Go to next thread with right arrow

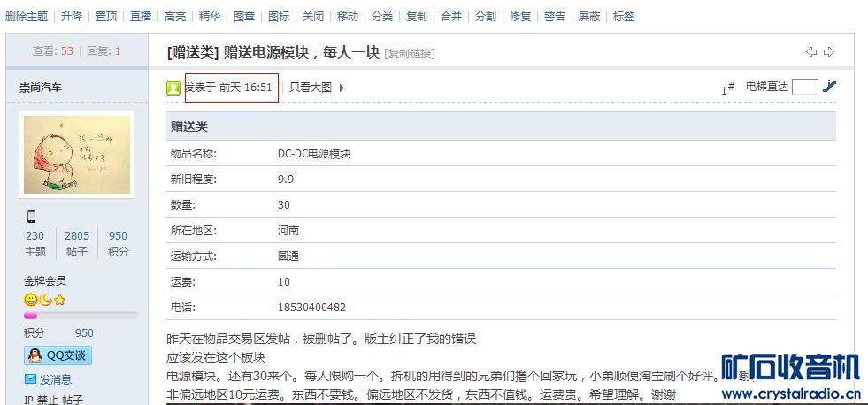pyautogui.click(x=829, y=52)
